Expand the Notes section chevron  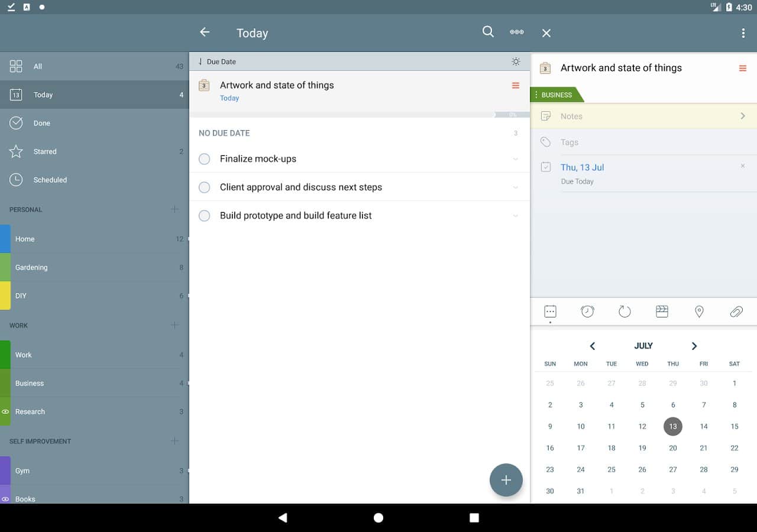pos(743,116)
